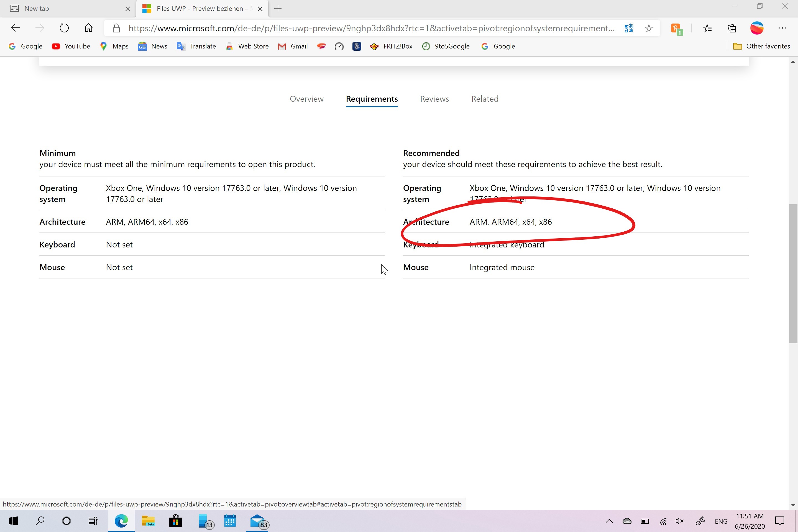Go back to the previous page
The width and height of the screenshot is (798, 532).
[x=16, y=28]
